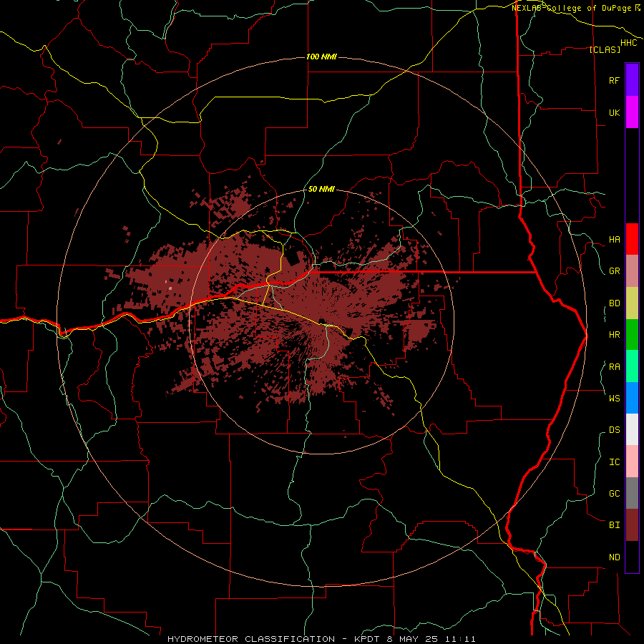The height and width of the screenshot is (644, 644).
Task: Select the WS blue legend swatch
Action: click(632, 398)
